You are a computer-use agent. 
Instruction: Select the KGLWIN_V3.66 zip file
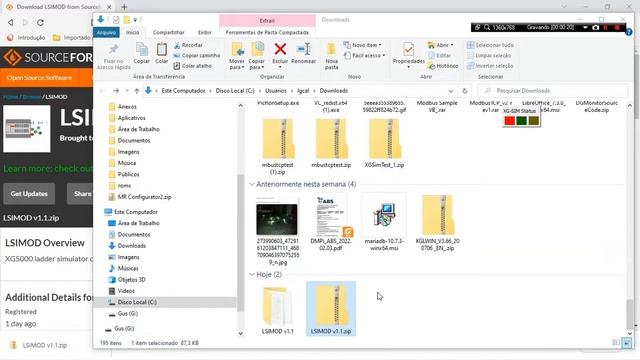[x=438, y=223]
